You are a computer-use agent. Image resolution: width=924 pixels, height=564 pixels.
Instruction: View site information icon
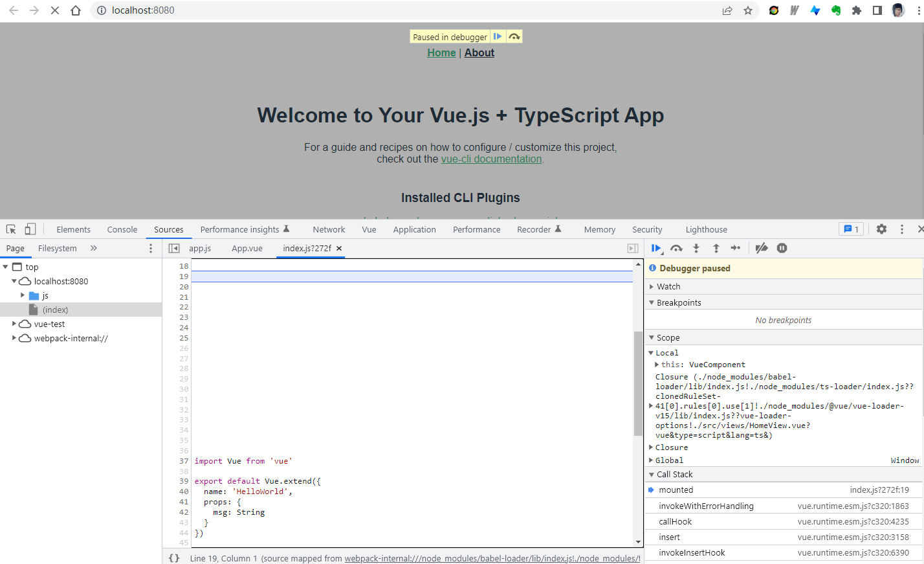102,10
